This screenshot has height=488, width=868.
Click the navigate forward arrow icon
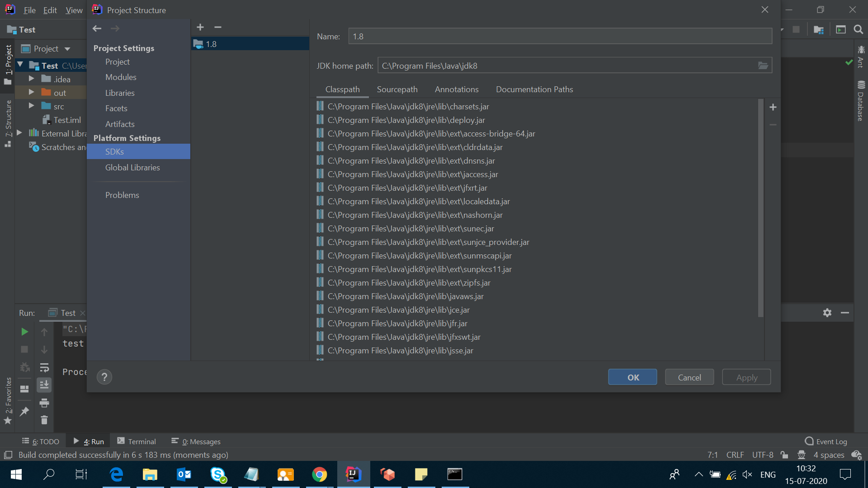tap(116, 28)
